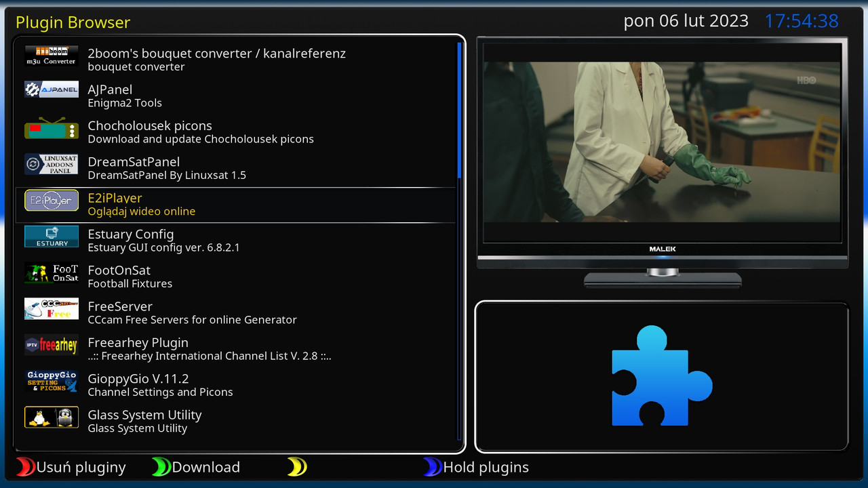Select GioppyGio V.11.2 title
868x488 pixels.
pos(138,379)
